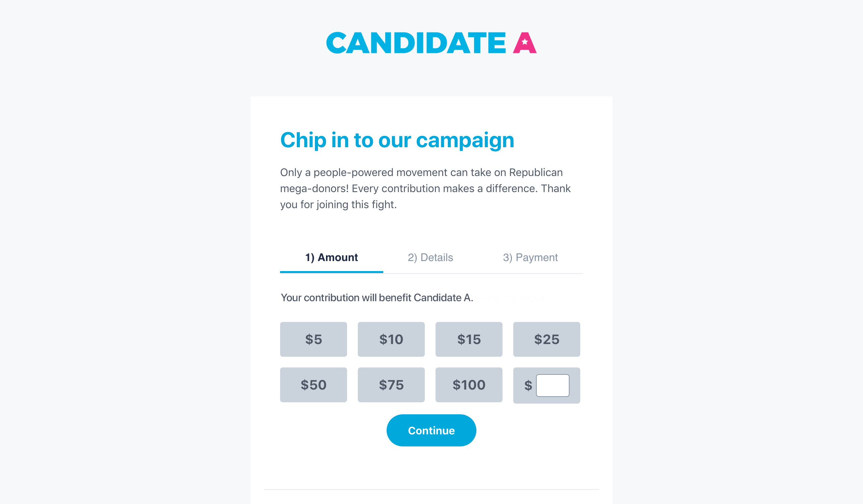The image size is (863, 504).
Task: Switch to the 'Amount' tab
Action: point(331,257)
